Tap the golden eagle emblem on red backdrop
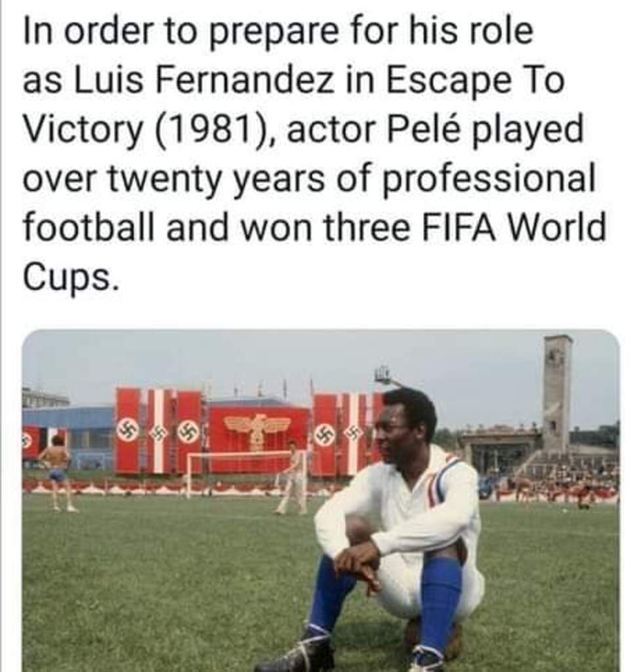This screenshot has width=641, height=672. pyautogui.click(x=257, y=430)
